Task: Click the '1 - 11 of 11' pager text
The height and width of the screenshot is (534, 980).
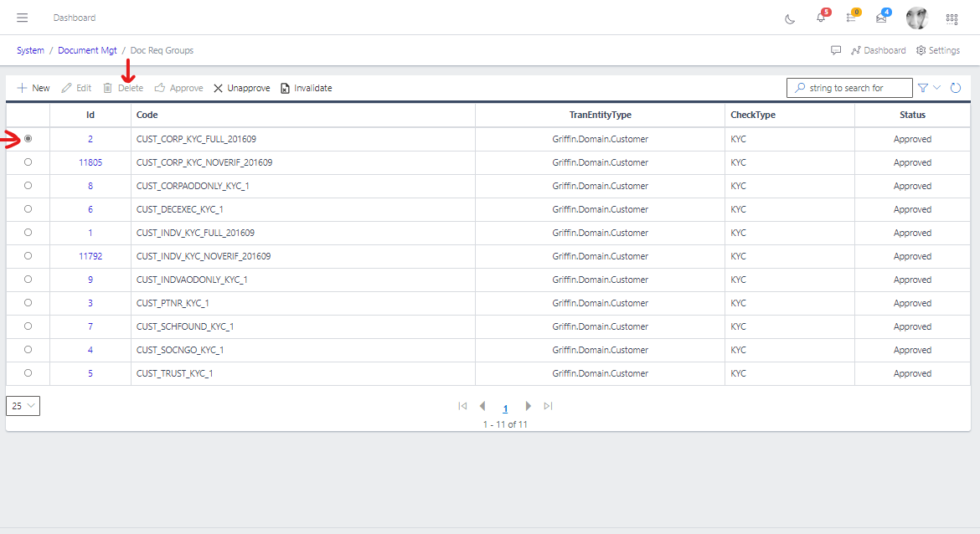Action: tap(505, 424)
